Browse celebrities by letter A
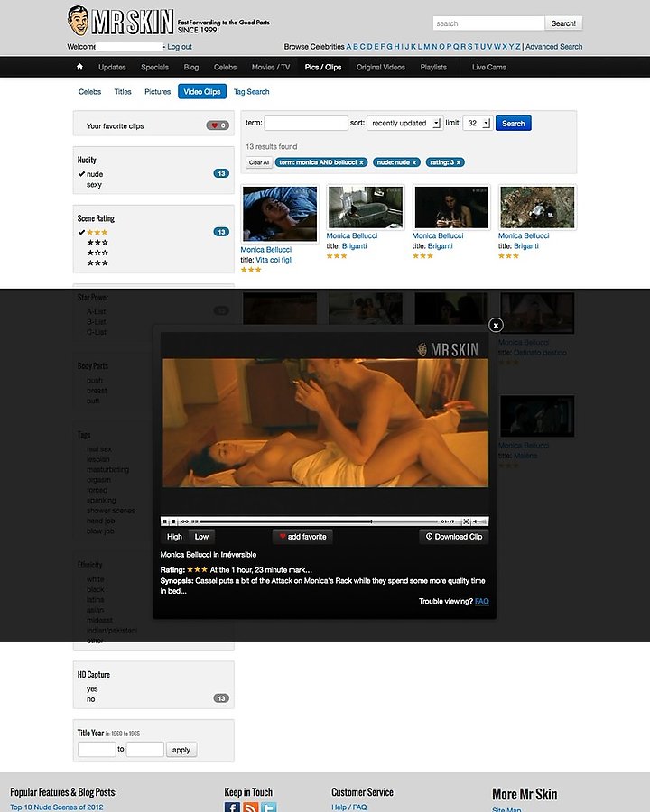The image size is (650, 812). coord(348,47)
